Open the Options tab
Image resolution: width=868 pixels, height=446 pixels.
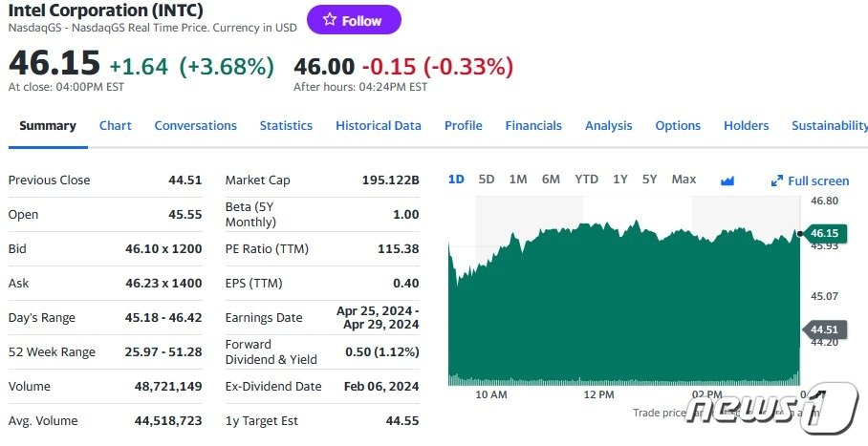[678, 125]
